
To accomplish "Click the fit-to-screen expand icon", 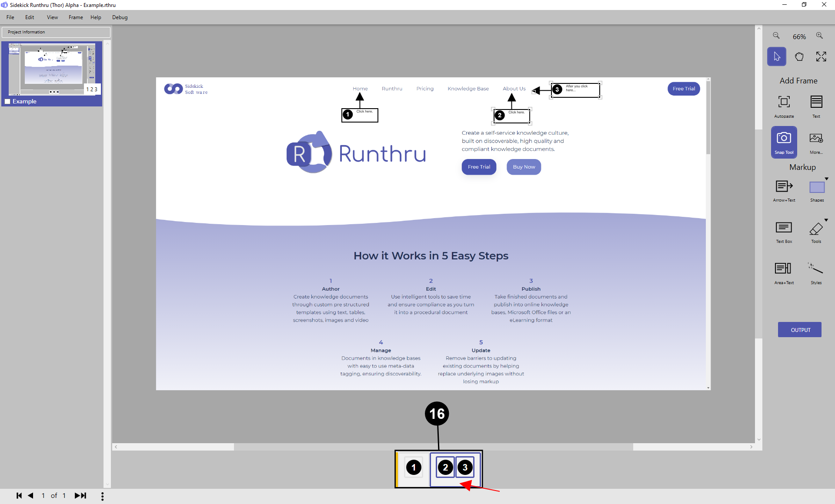I will 821,56.
